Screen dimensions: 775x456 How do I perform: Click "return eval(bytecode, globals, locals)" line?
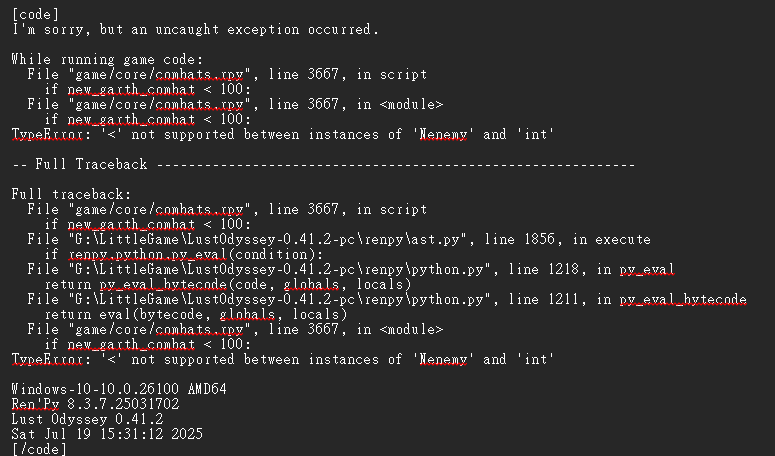[x=196, y=315]
